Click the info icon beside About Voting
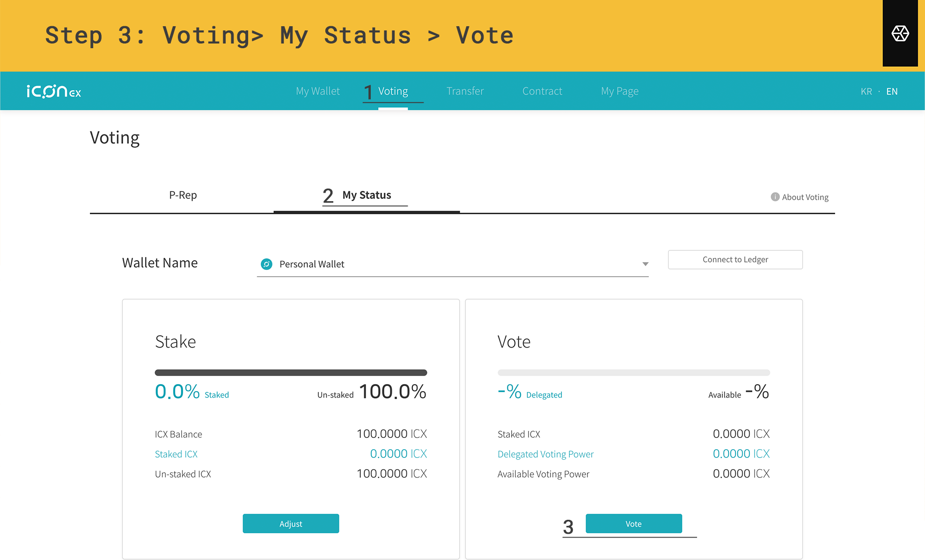The height and width of the screenshot is (560, 925). point(775,197)
